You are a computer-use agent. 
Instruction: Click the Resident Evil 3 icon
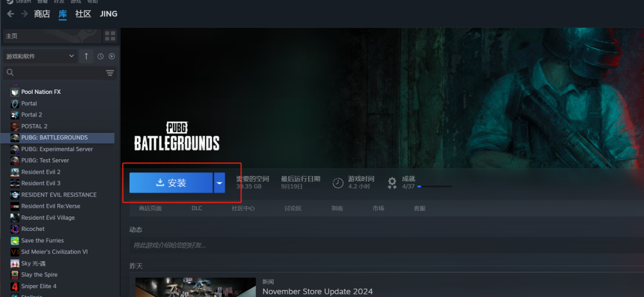(15, 183)
